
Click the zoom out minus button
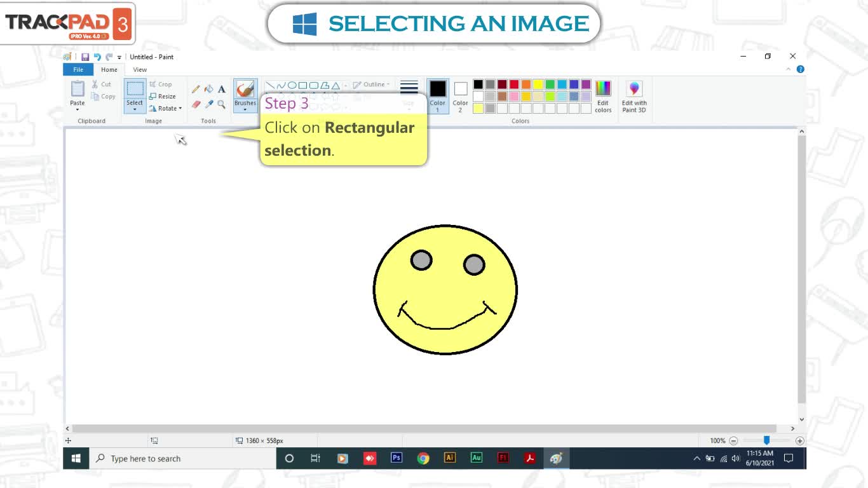point(733,440)
